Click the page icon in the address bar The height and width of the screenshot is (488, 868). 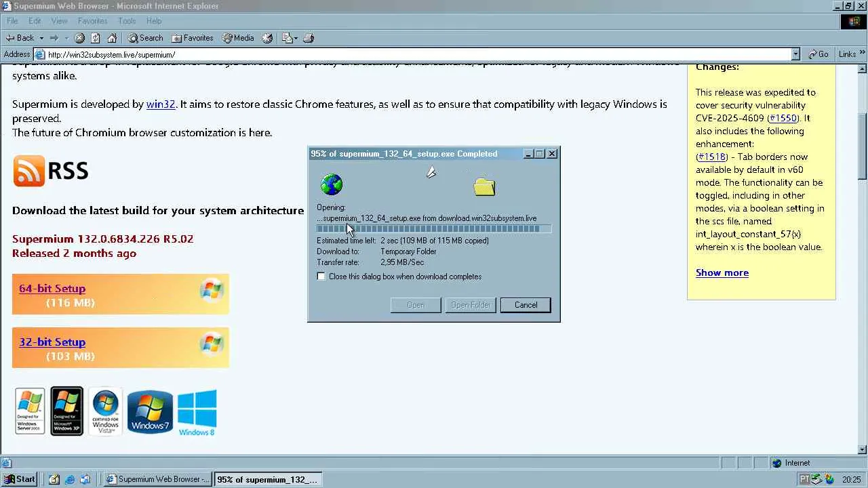[x=40, y=54]
